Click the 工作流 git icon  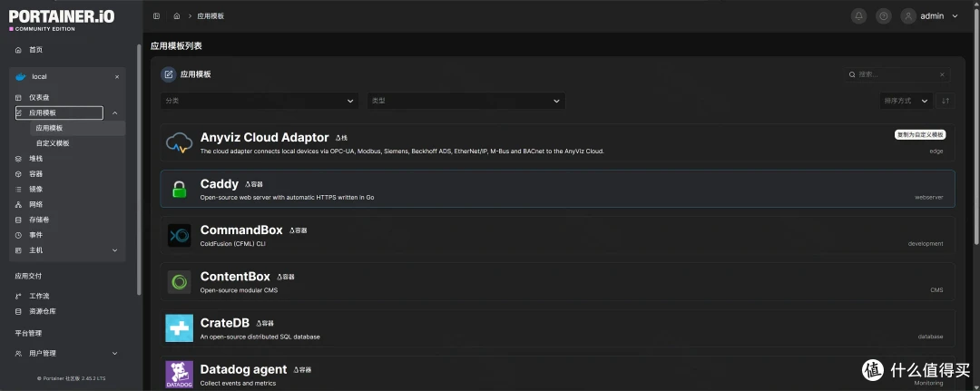coord(18,296)
